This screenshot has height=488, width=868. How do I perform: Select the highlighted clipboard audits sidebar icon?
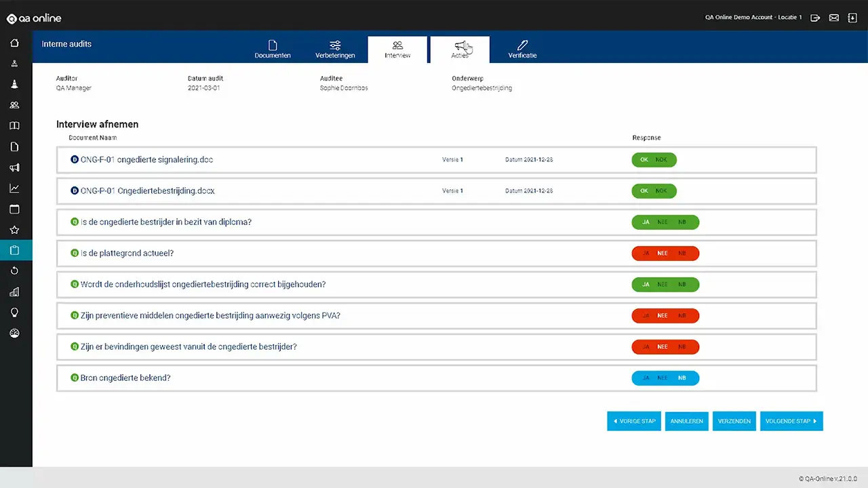point(16,250)
